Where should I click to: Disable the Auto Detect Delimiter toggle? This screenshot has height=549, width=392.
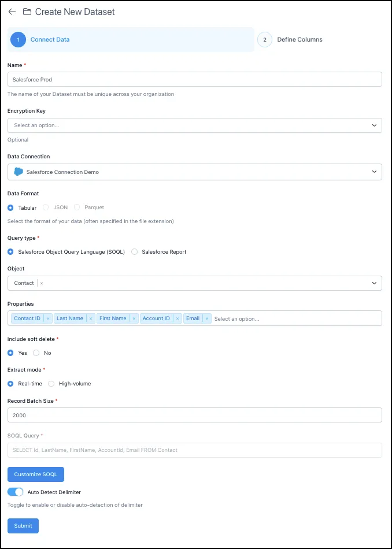click(16, 492)
